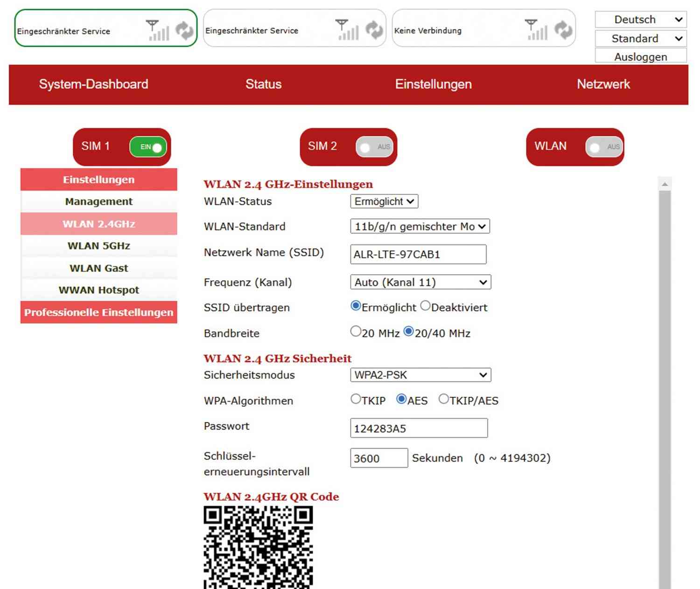
Task: Open the Deutsch language dropdown
Action: [x=641, y=20]
